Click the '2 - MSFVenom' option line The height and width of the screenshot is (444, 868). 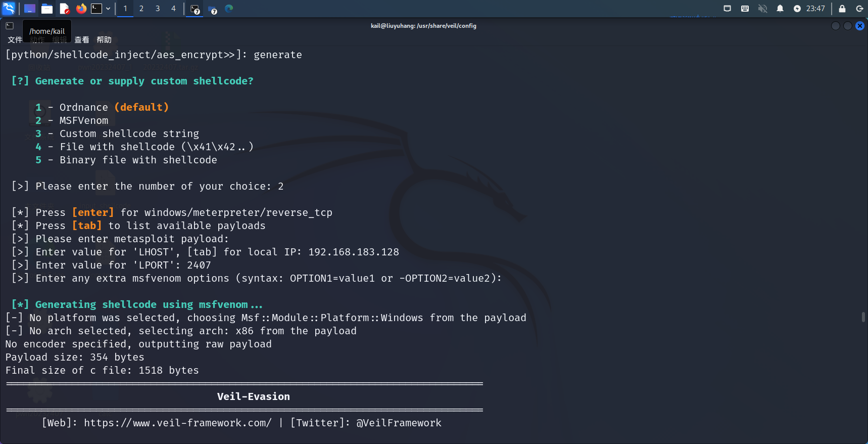[72, 120]
